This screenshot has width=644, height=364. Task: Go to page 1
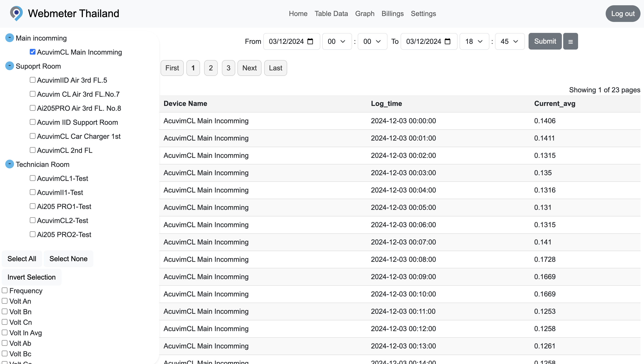(193, 68)
